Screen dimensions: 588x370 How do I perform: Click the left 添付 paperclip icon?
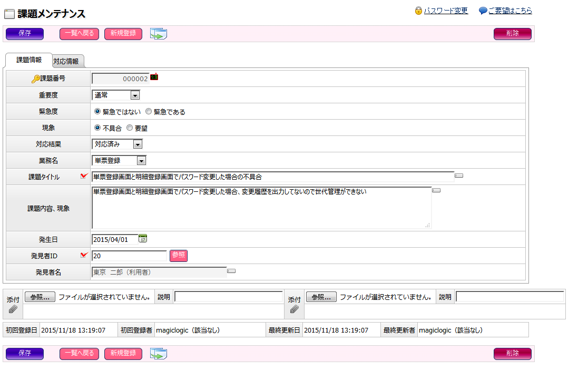13,309
